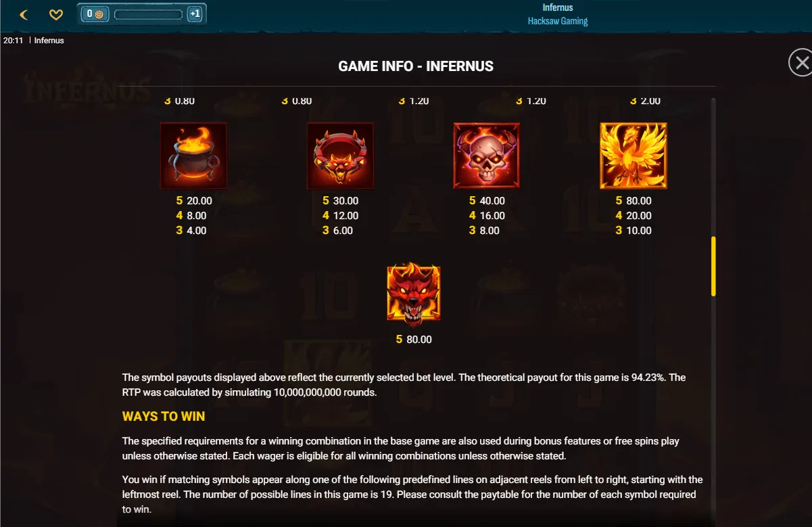Click the WAYS TO WIN section heading
Screen dimensions: 812x527
(x=164, y=416)
